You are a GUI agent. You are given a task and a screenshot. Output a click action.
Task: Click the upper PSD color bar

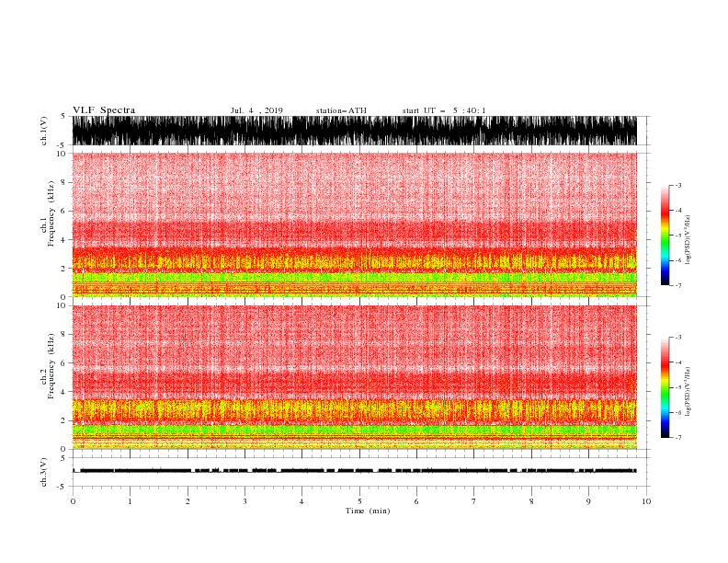pos(665,236)
